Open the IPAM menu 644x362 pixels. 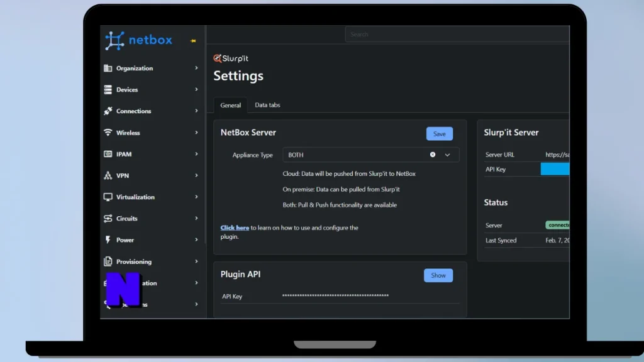pos(151,154)
